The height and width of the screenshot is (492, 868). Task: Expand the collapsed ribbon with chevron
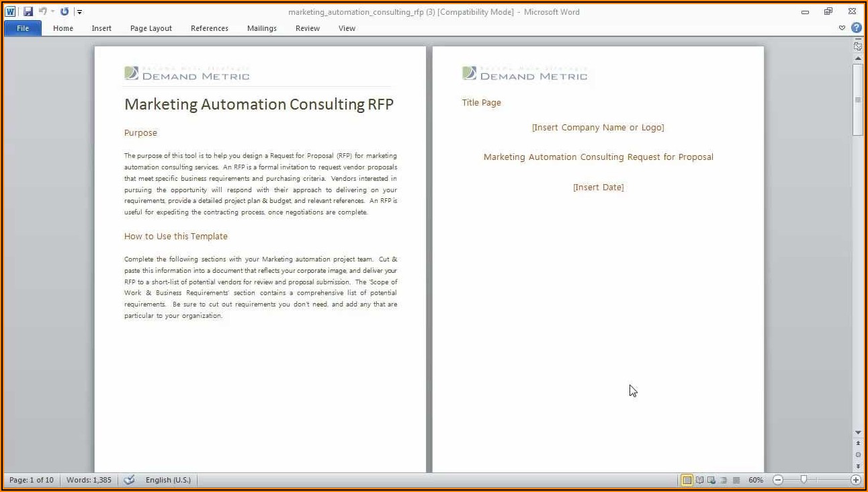point(842,28)
